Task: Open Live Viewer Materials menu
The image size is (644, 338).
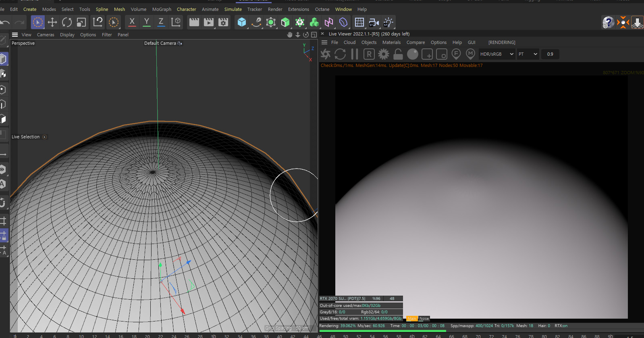Action: coord(391,42)
